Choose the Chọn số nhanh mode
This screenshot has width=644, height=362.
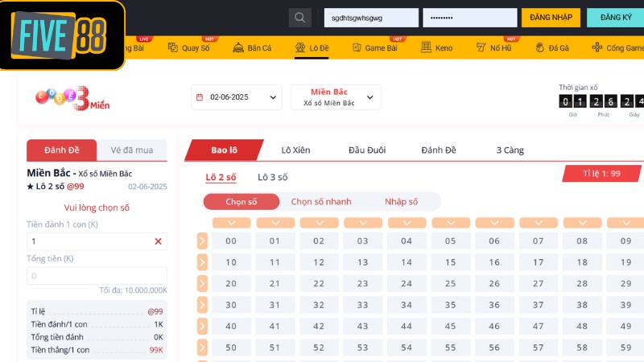point(321,202)
